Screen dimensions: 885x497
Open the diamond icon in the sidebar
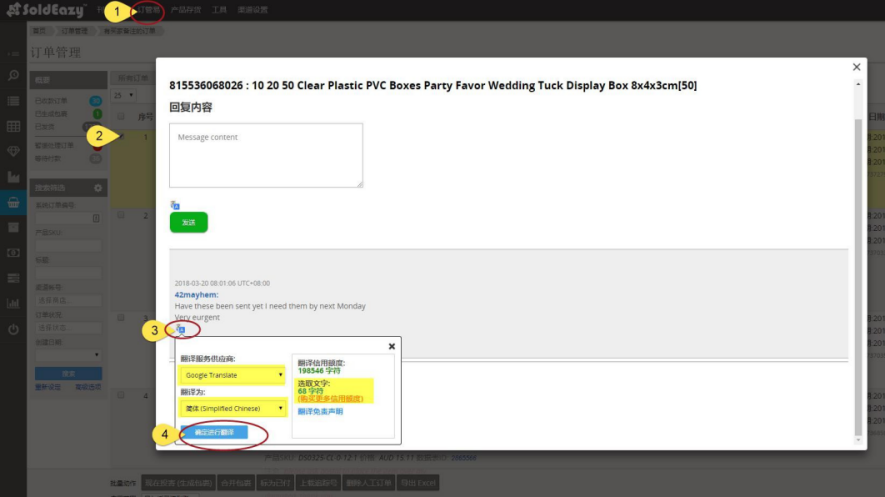(13, 151)
